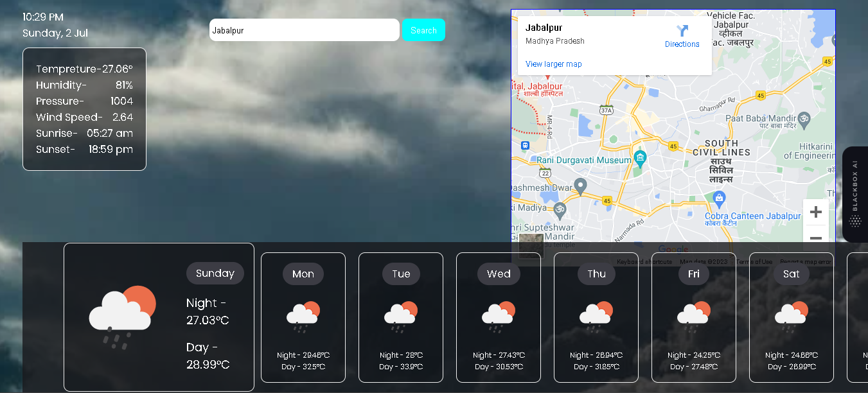Viewport: 868px width, 393px height.
Task: Click Sunday's sun-and-cloud weather icon
Action: (x=122, y=315)
